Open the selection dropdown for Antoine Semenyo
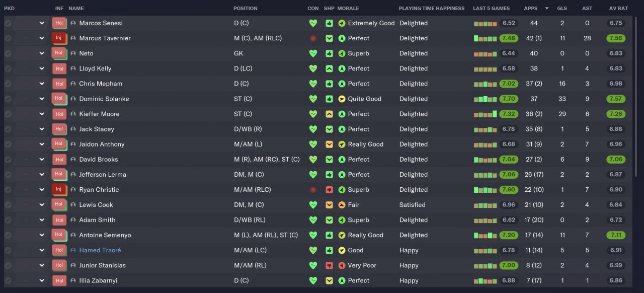 tap(42, 235)
